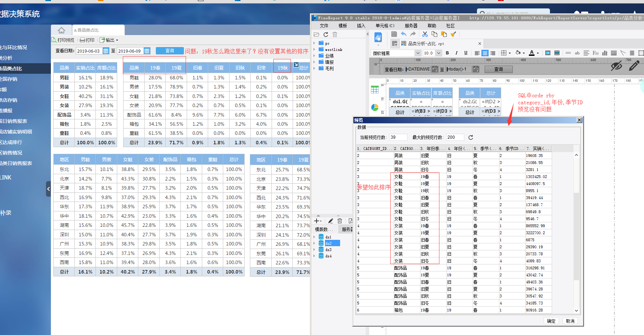Refresh the template file tree

click(326, 34)
